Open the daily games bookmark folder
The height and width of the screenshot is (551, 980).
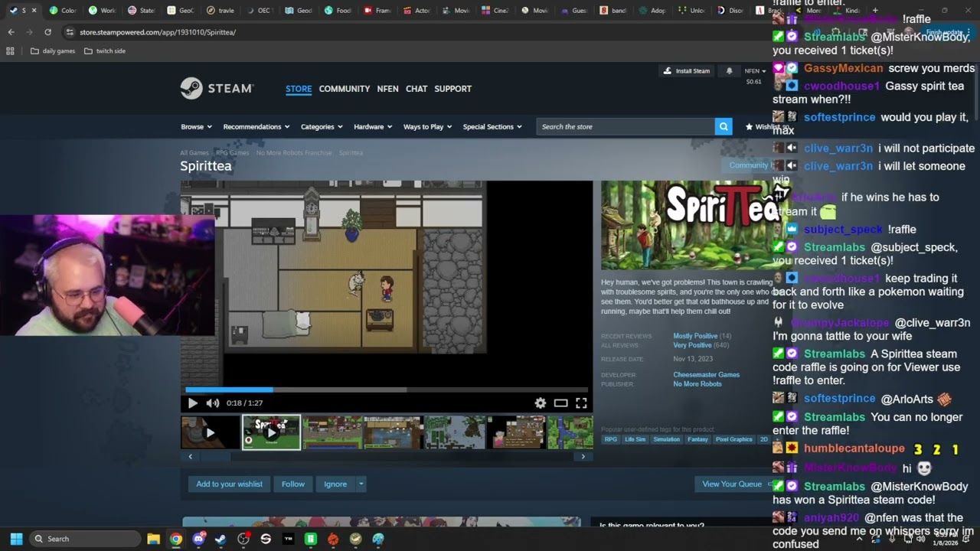tap(53, 51)
